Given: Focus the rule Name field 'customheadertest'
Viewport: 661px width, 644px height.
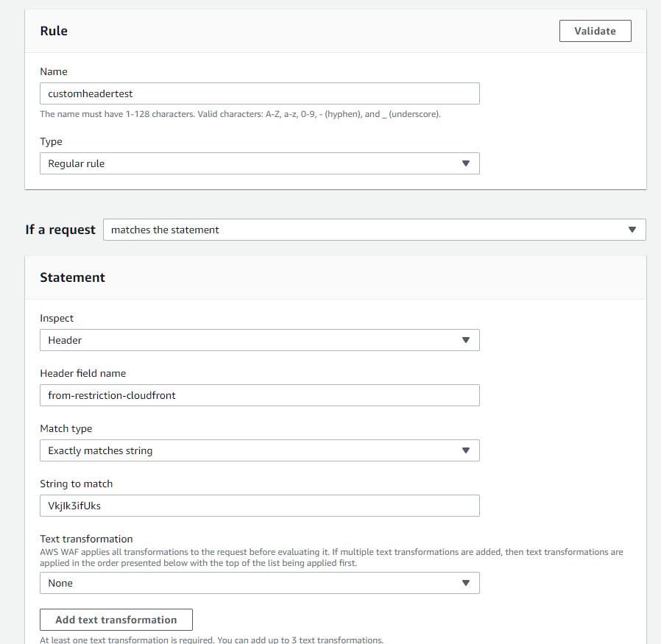Looking at the screenshot, I should (x=259, y=93).
